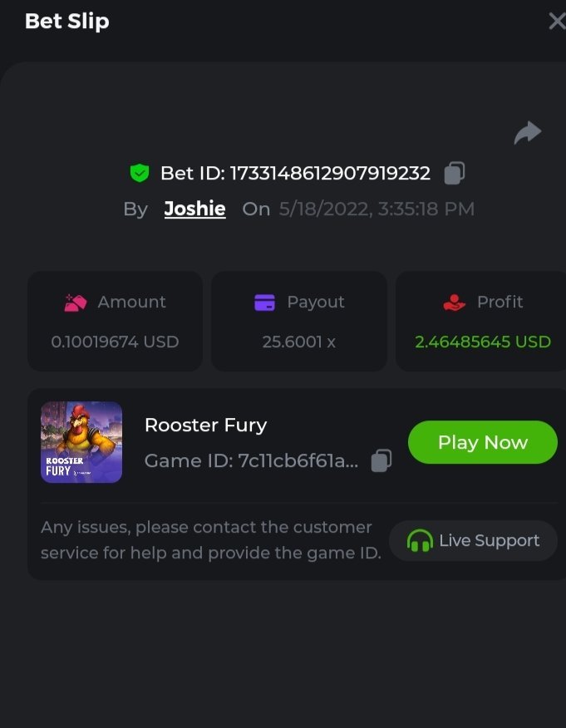Click the pink Amount coins icon

tap(76, 303)
